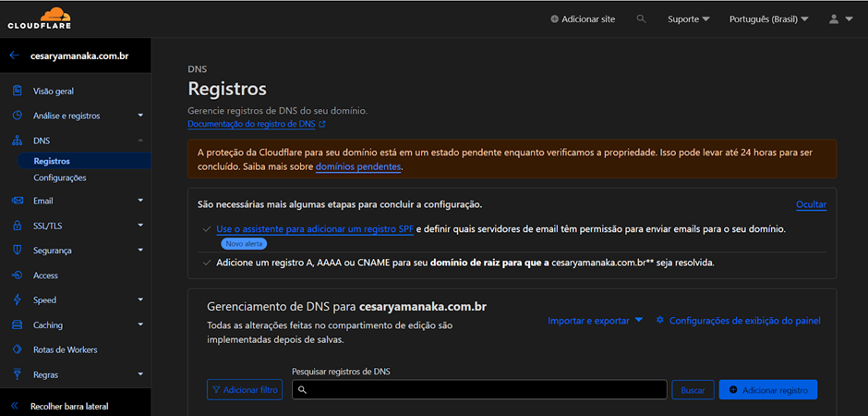Expand the Caching section arrow

click(140, 324)
